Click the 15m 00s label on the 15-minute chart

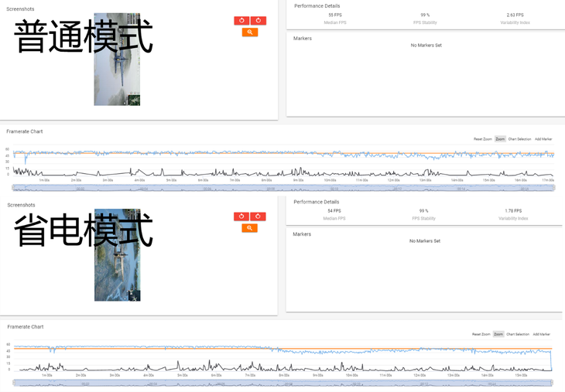pyautogui.click(x=521, y=375)
